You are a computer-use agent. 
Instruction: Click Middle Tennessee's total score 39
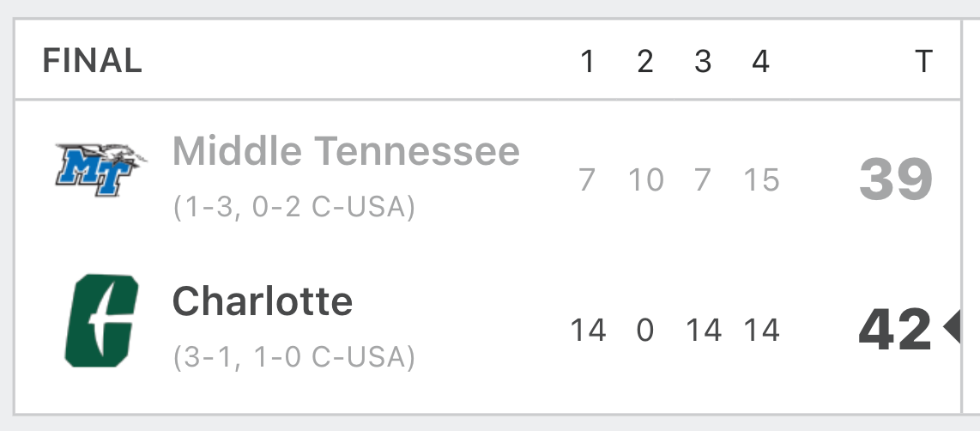(896, 179)
